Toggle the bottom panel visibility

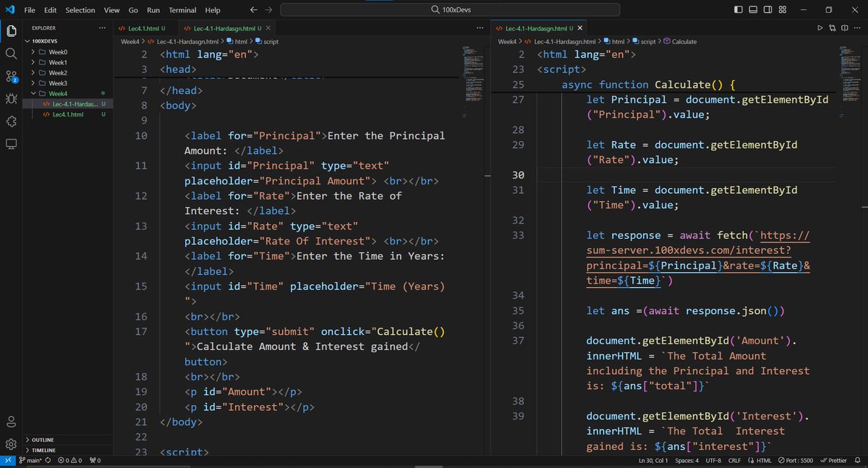pyautogui.click(x=753, y=10)
